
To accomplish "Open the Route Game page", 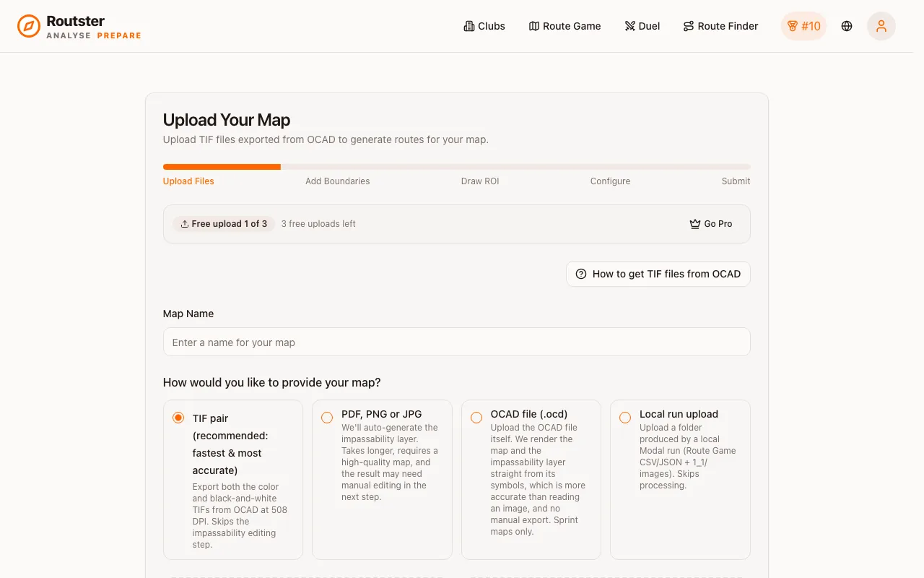I will point(565,26).
